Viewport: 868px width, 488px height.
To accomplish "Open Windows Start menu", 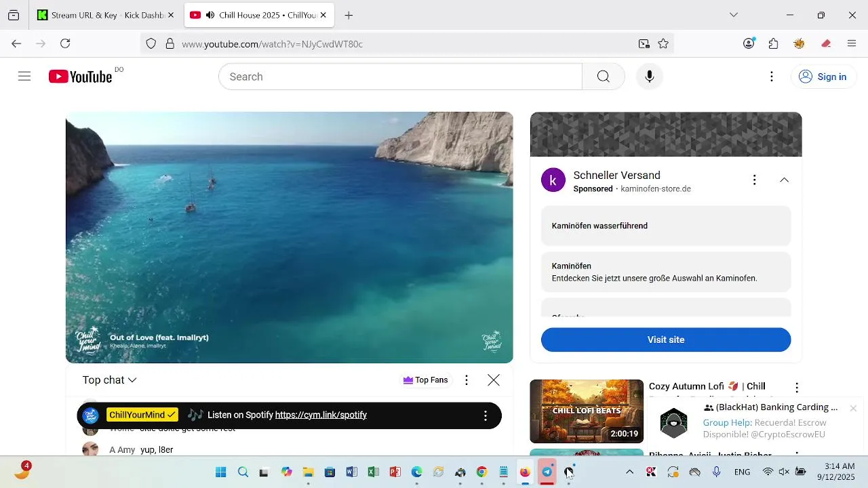I will tap(221, 472).
